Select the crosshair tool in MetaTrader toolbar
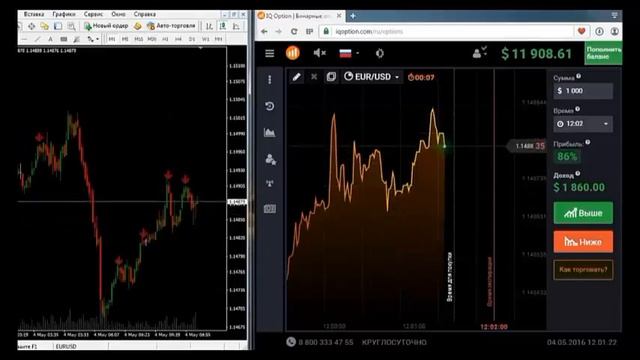This screenshot has width=640, height=360. 31,26
